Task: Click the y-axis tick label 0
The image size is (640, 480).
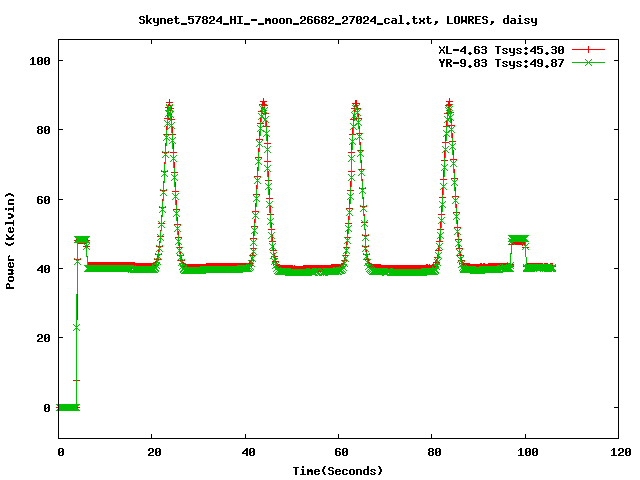Action: [x=47, y=408]
